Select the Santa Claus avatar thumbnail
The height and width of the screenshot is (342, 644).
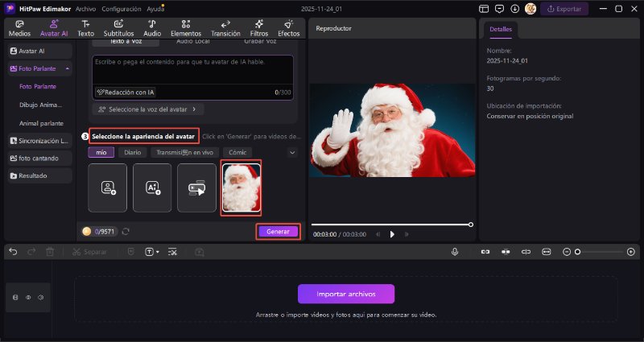(241, 187)
